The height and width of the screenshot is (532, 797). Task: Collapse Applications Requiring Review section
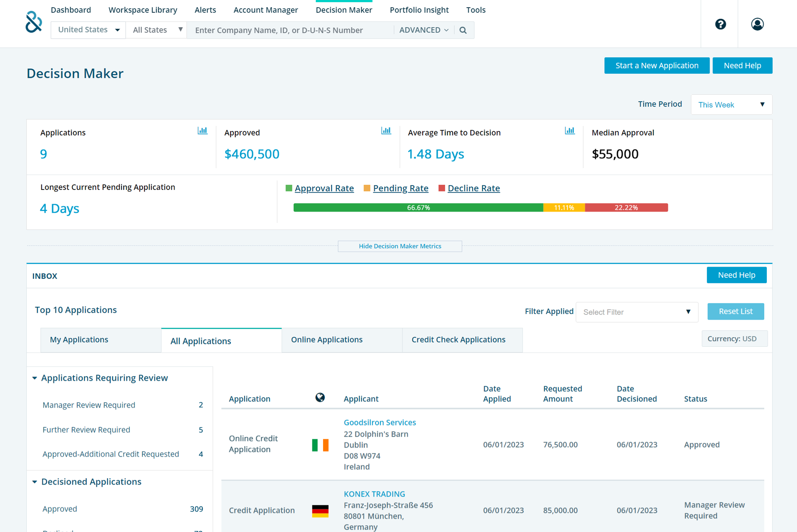34,378
